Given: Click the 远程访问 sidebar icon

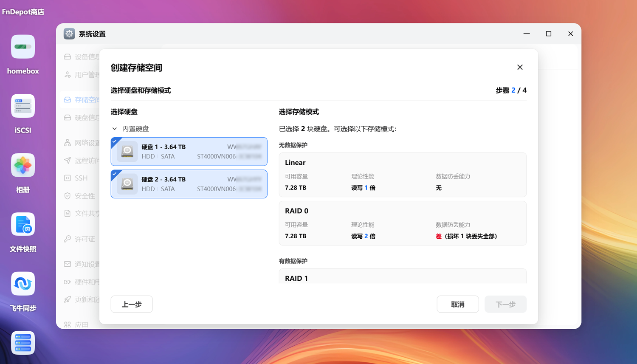Looking at the screenshot, I should click(68, 161).
